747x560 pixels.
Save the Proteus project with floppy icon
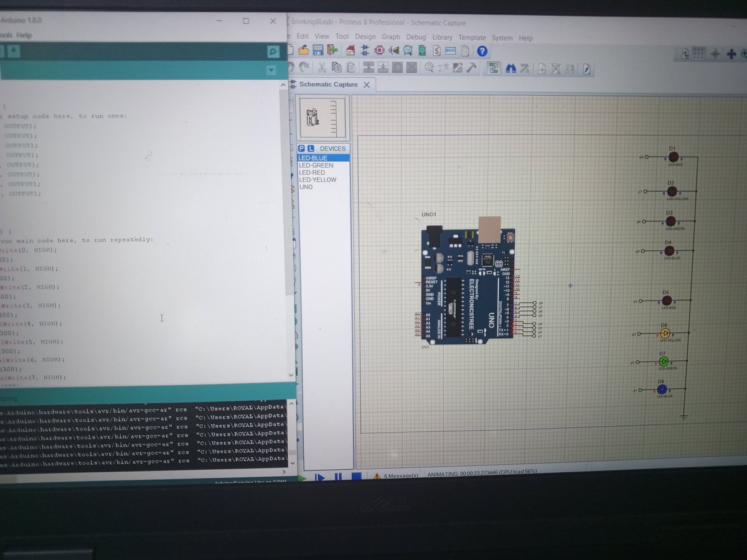(x=318, y=50)
